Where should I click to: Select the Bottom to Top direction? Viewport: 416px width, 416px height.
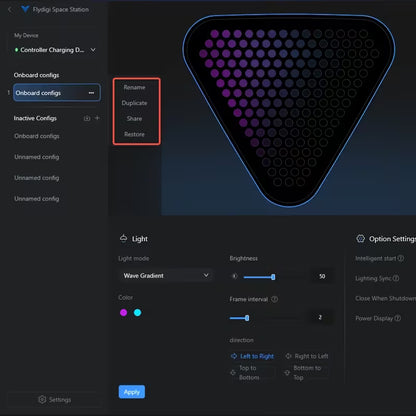point(304,373)
